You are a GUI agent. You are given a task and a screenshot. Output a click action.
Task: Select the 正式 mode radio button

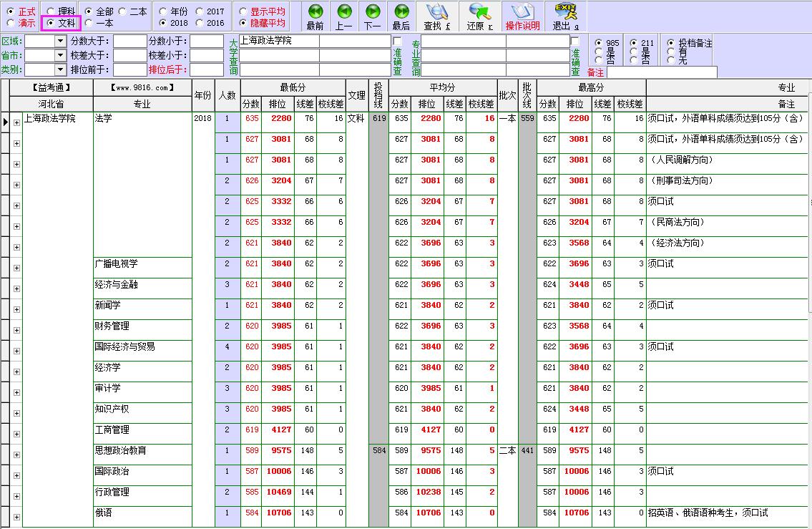10,11
